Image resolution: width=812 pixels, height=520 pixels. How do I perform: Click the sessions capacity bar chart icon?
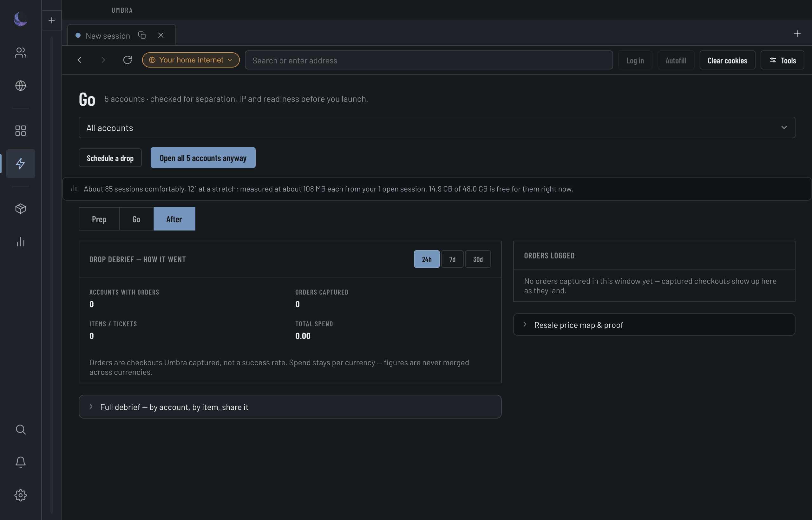(74, 188)
